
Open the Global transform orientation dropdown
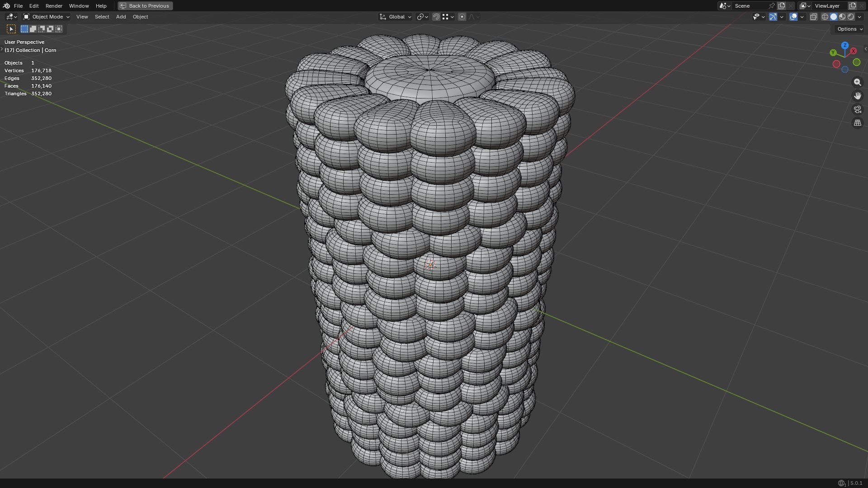click(x=395, y=17)
